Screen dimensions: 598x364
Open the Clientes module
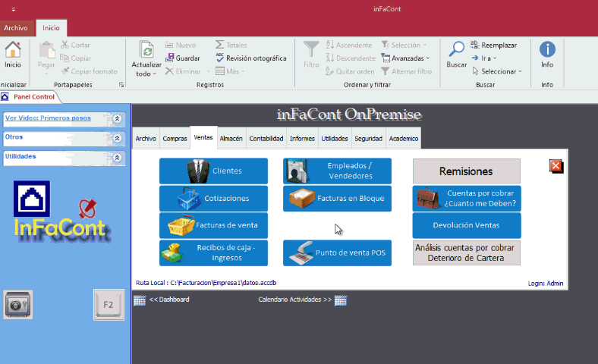213,171
